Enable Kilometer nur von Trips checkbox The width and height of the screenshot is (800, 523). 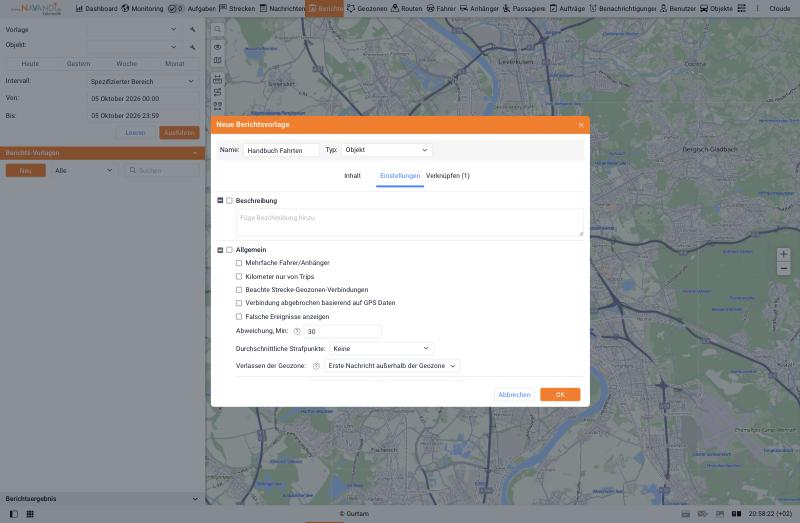point(239,277)
